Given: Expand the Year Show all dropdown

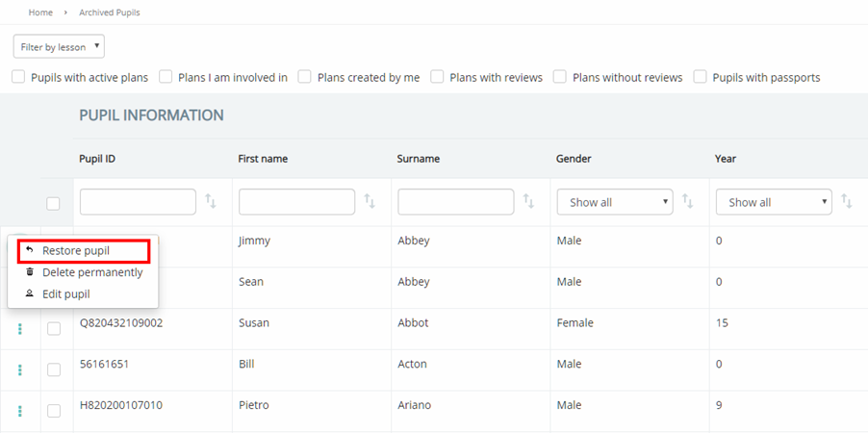Looking at the screenshot, I should pyautogui.click(x=773, y=202).
